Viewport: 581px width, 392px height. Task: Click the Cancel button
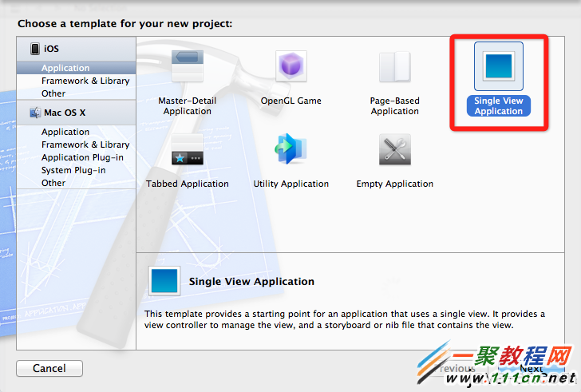pyautogui.click(x=49, y=368)
